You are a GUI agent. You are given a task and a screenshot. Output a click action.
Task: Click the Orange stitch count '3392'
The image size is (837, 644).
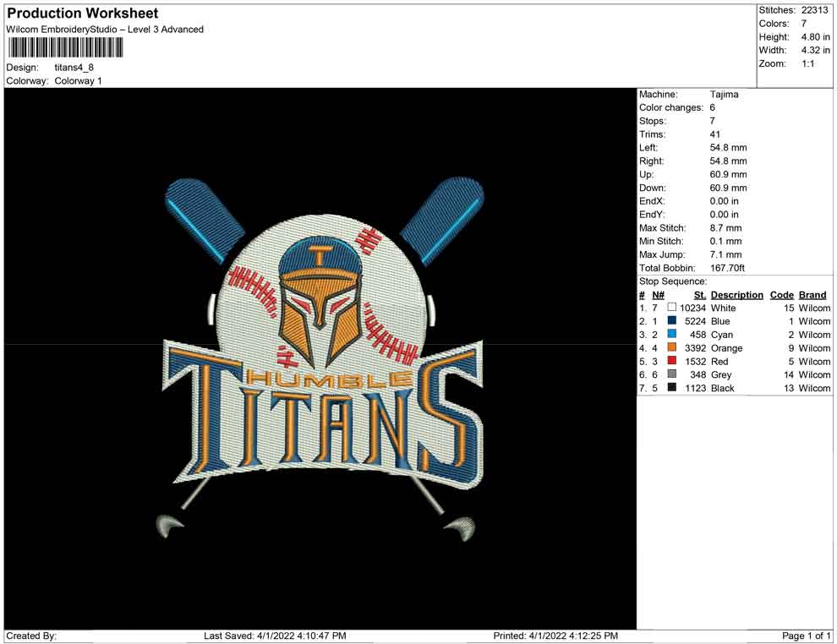[696, 348]
